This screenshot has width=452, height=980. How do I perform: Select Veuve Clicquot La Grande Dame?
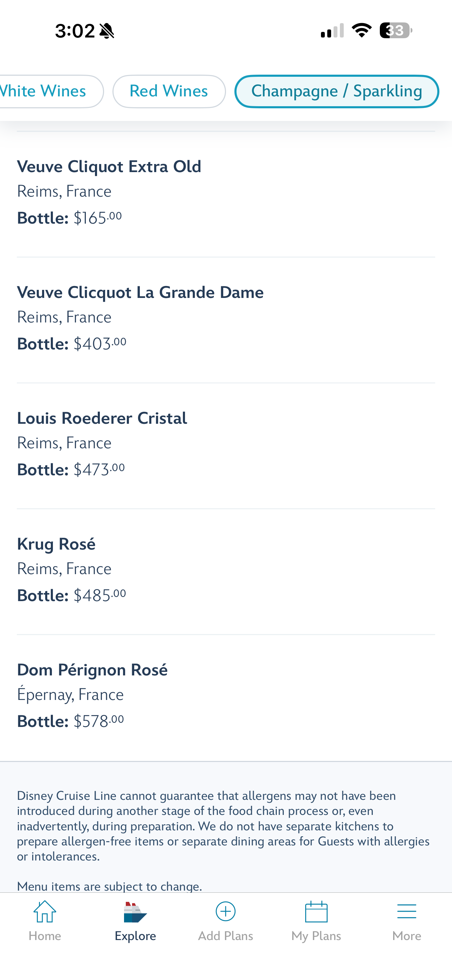tap(141, 293)
